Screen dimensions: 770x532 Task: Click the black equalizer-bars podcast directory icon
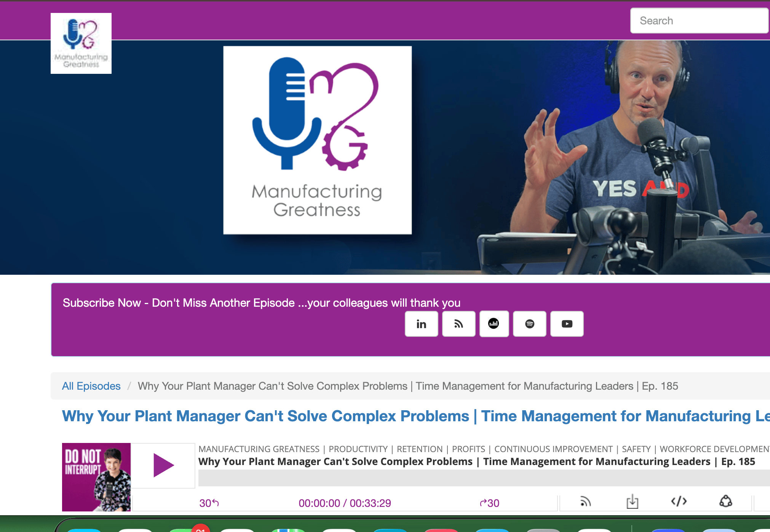coord(494,324)
